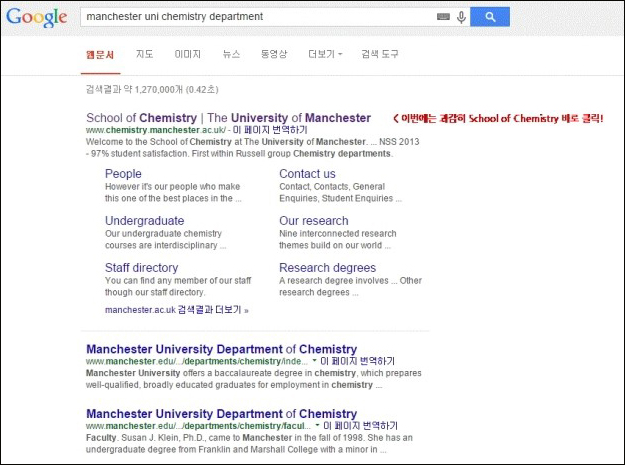Screen dimensions: 625x465
Task: Click snippet 'However it's our people who make'
Action: tap(173, 186)
